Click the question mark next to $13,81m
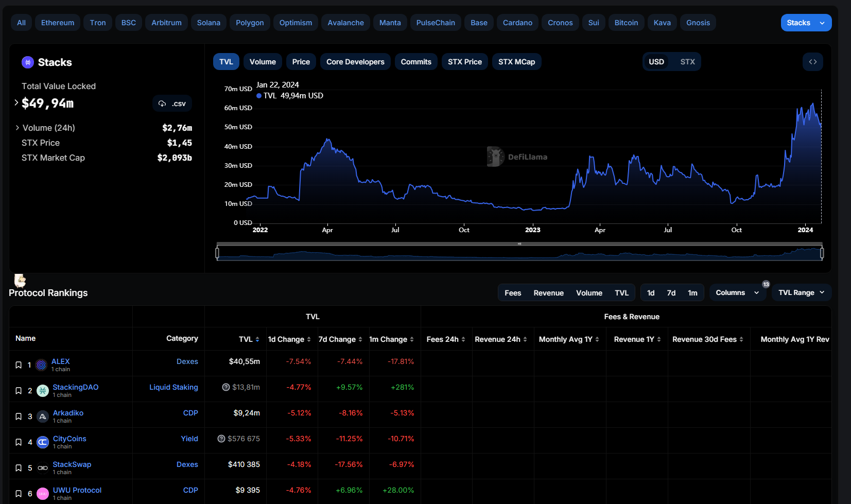The image size is (851, 504). pyautogui.click(x=225, y=387)
